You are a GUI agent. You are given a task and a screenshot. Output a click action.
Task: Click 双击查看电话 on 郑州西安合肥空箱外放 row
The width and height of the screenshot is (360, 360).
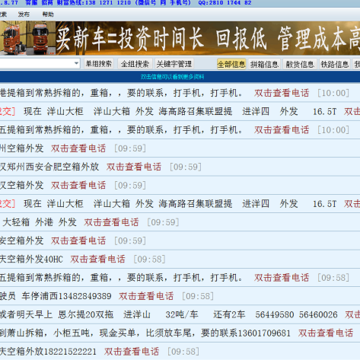tap(134, 167)
